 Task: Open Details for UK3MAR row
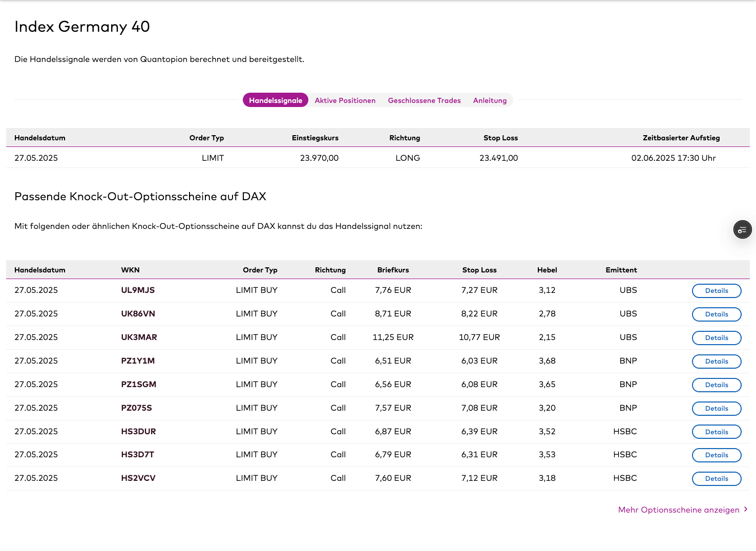pos(717,338)
